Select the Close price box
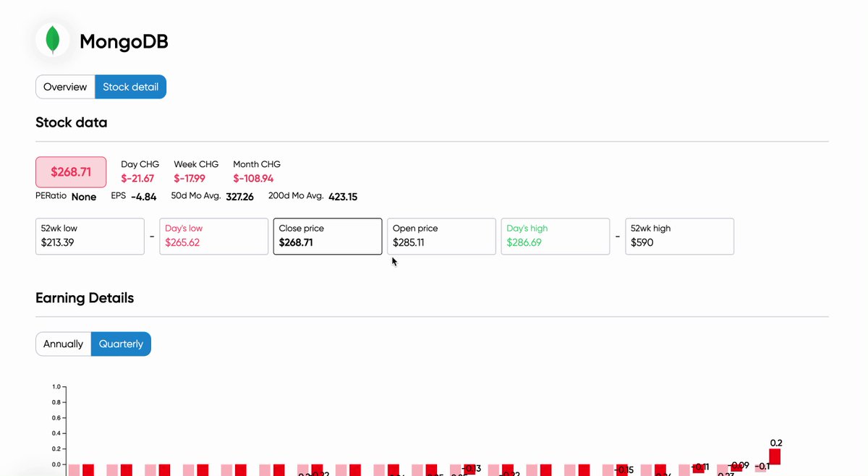The image size is (868, 476). pos(328,236)
